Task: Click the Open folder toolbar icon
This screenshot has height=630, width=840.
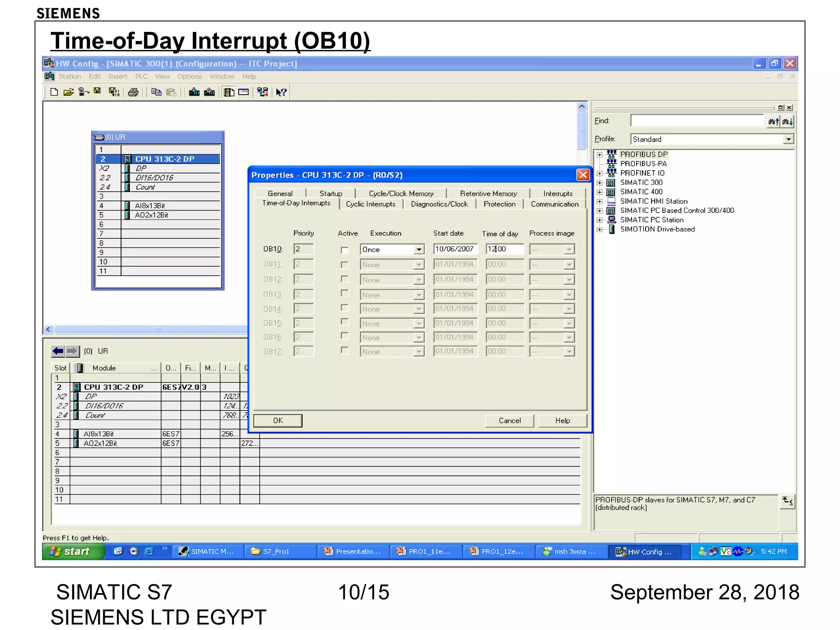Action: 69,92
